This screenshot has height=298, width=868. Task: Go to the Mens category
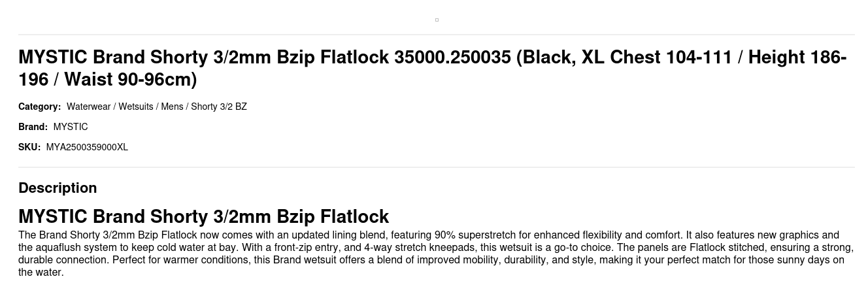point(172,107)
